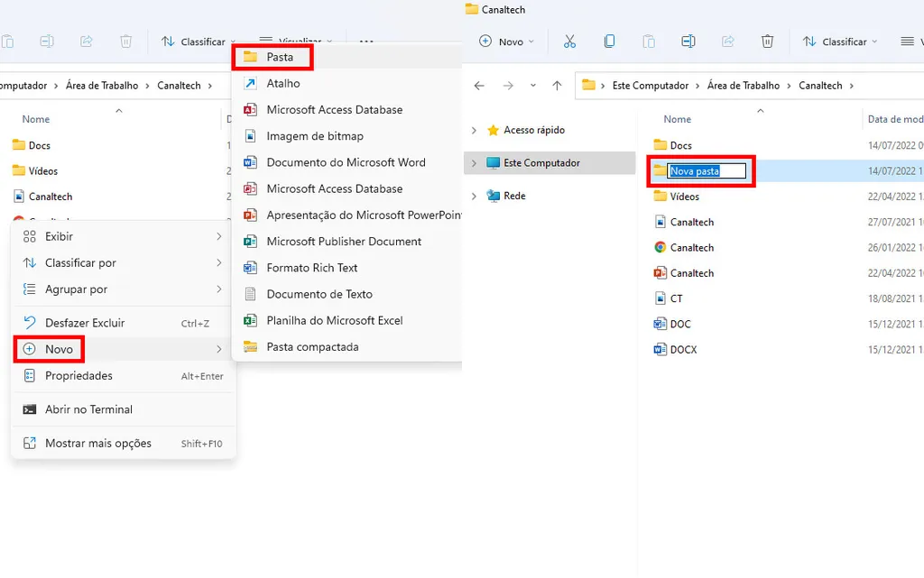Choose Propriedades from the context menu
The height and width of the screenshot is (578, 924).
79,375
